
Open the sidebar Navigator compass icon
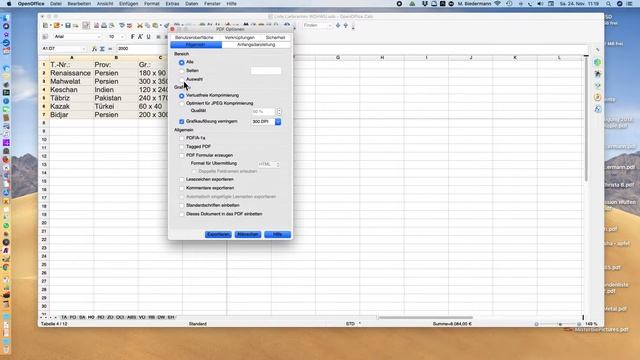pos(598,97)
